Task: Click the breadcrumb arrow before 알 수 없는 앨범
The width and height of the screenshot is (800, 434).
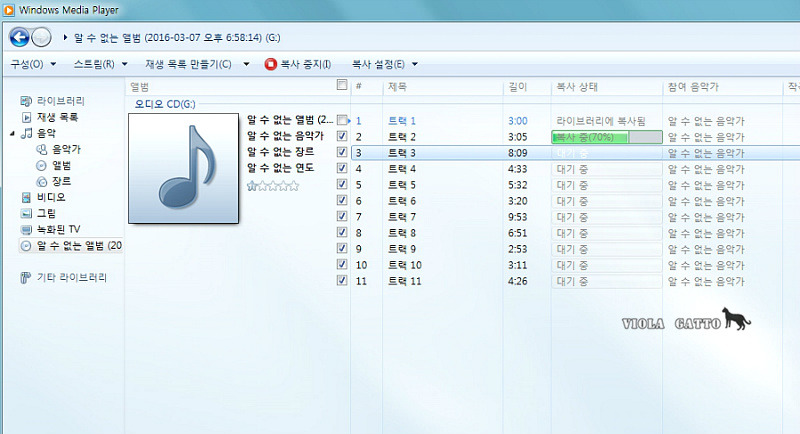Action: point(65,37)
